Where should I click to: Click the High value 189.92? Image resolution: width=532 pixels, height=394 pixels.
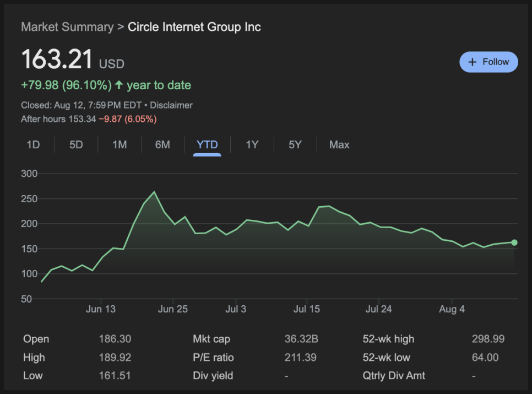tap(115, 357)
